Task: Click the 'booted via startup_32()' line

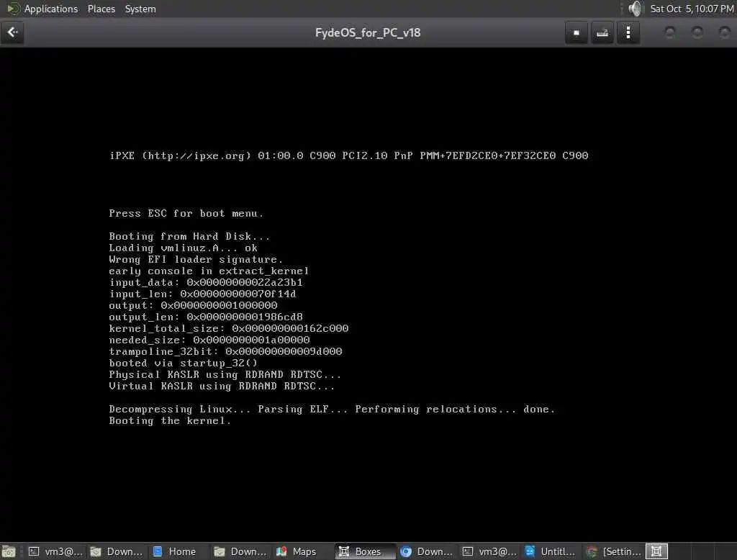Action: [x=184, y=363]
